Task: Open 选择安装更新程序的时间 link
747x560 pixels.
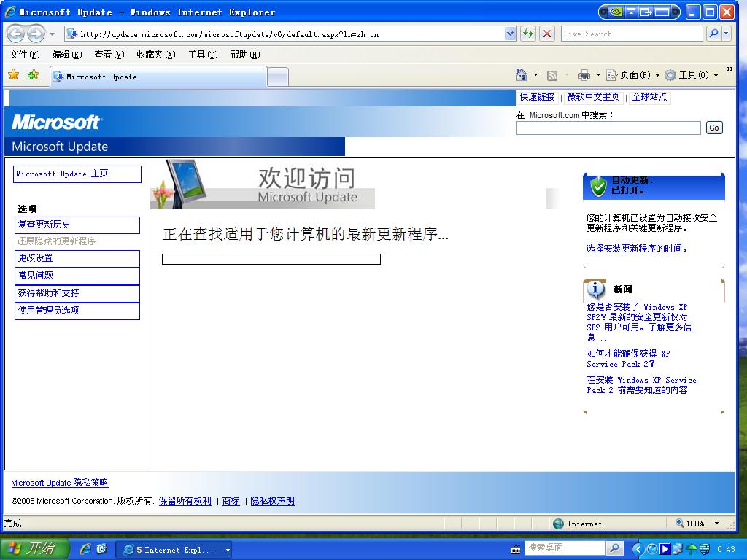Action: (x=636, y=249)
